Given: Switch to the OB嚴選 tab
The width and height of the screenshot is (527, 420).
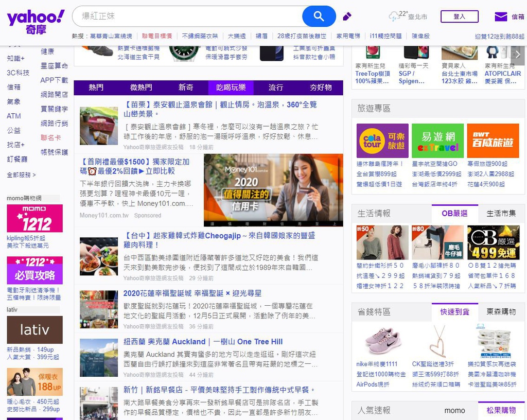Looking at the screenshot, I should point(455,214).
